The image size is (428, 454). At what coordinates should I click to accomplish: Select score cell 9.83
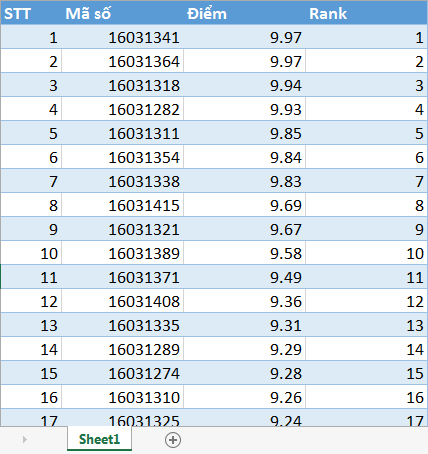coord(244,181)
